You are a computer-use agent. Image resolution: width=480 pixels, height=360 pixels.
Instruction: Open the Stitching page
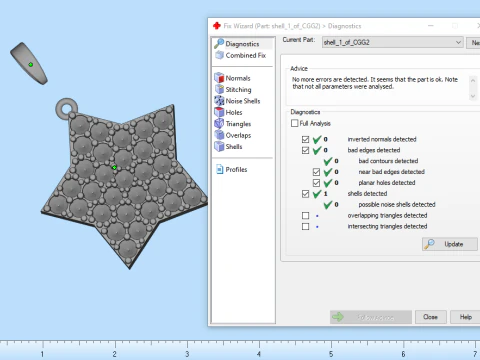[238, 89]
